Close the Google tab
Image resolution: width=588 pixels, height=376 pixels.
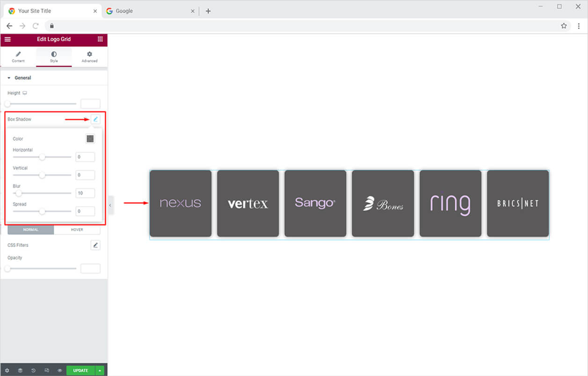[192, 11]
